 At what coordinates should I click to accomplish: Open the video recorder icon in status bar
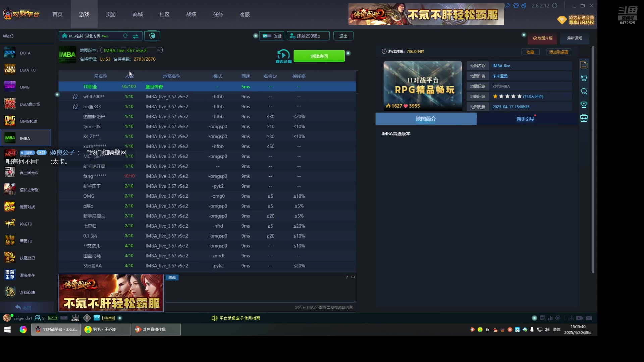click(x=580, y=318)
